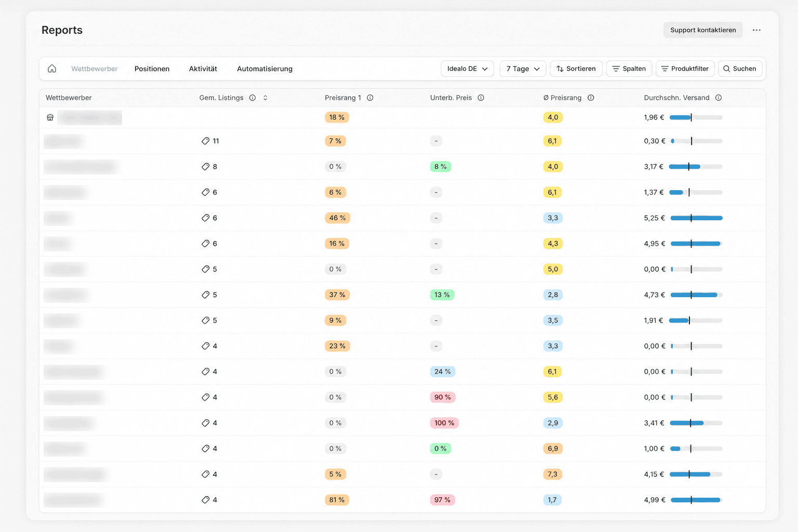The width and height of the screenshot is (798, 532).
Task: Click the 3,17 € shipping value
Action: [x=654, y=167]
